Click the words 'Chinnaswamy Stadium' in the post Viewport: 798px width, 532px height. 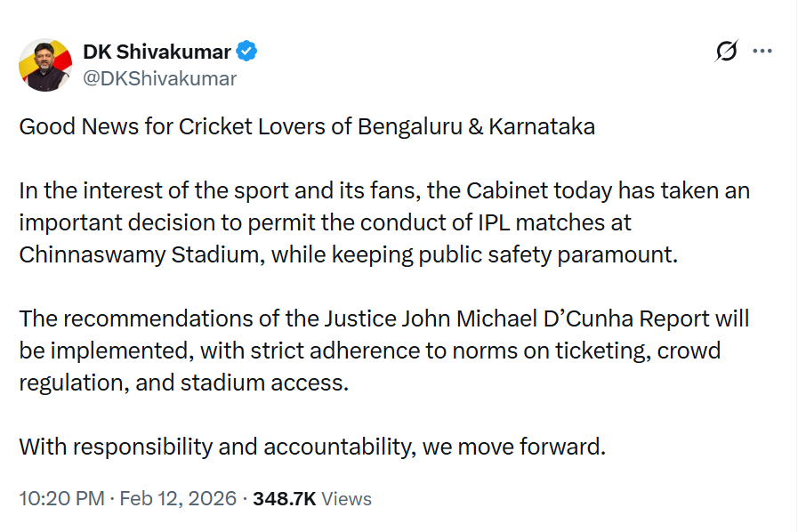(x=141, y=254)
